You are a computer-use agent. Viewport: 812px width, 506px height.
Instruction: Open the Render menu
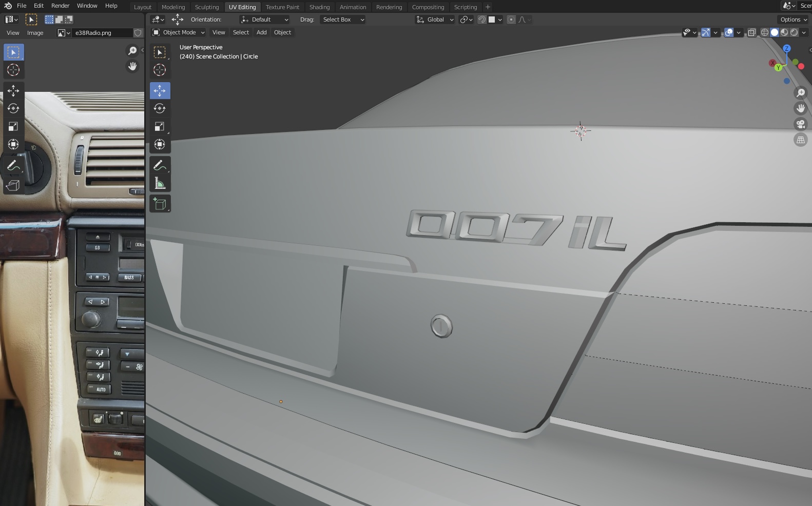60,6
